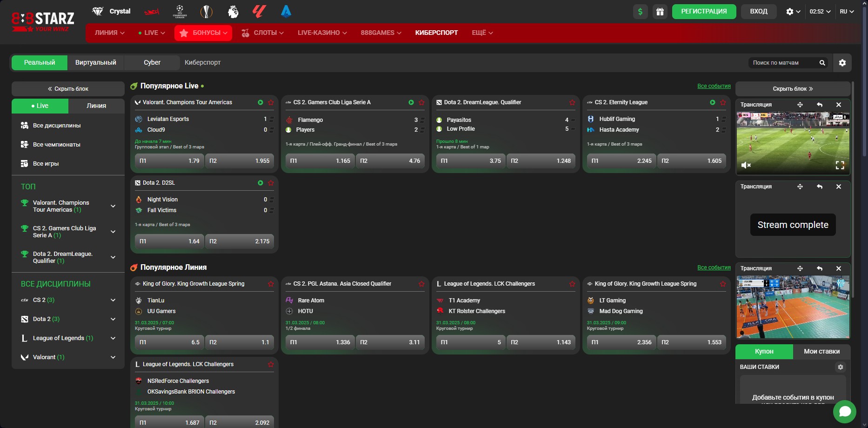The image size is (868, 428).
Task: Switch sidebar to the Линия tab
Action: [96, 106]
